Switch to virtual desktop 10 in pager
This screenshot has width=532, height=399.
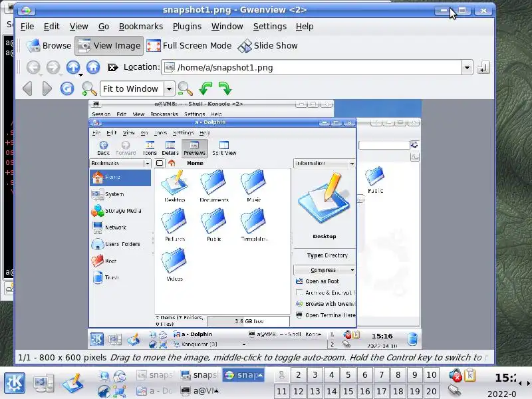pos(431,375)
